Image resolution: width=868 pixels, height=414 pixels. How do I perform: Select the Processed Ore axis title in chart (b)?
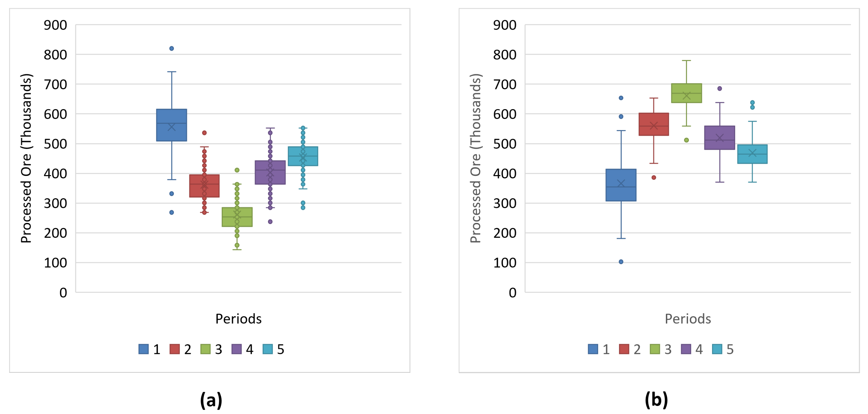[475, 158]
